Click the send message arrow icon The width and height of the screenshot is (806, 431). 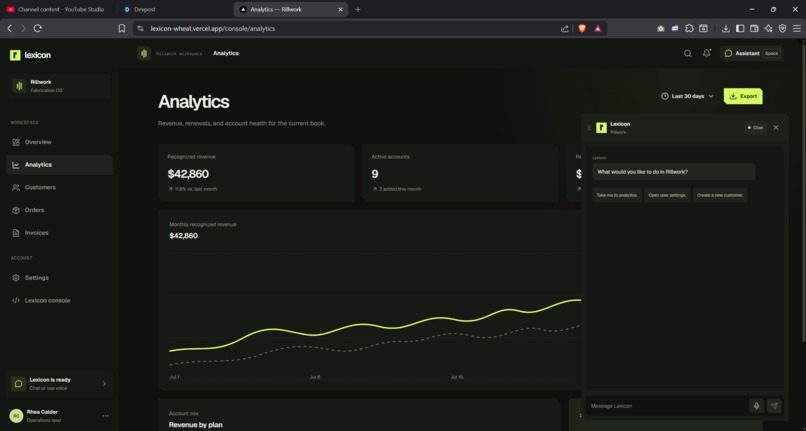coord(774,406)
